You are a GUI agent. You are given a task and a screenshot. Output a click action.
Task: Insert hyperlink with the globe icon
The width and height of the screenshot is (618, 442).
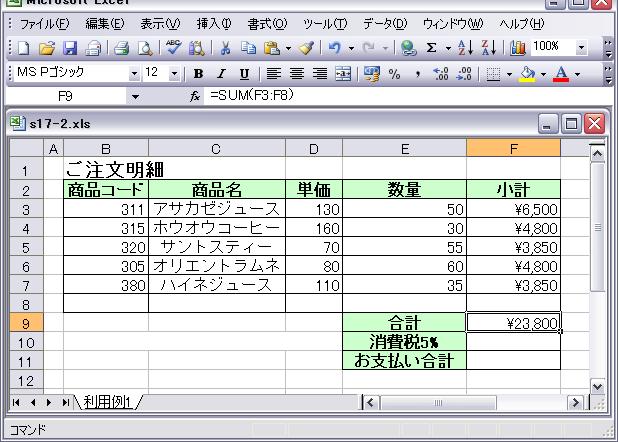pyautogui.click(x=408, y=48)
